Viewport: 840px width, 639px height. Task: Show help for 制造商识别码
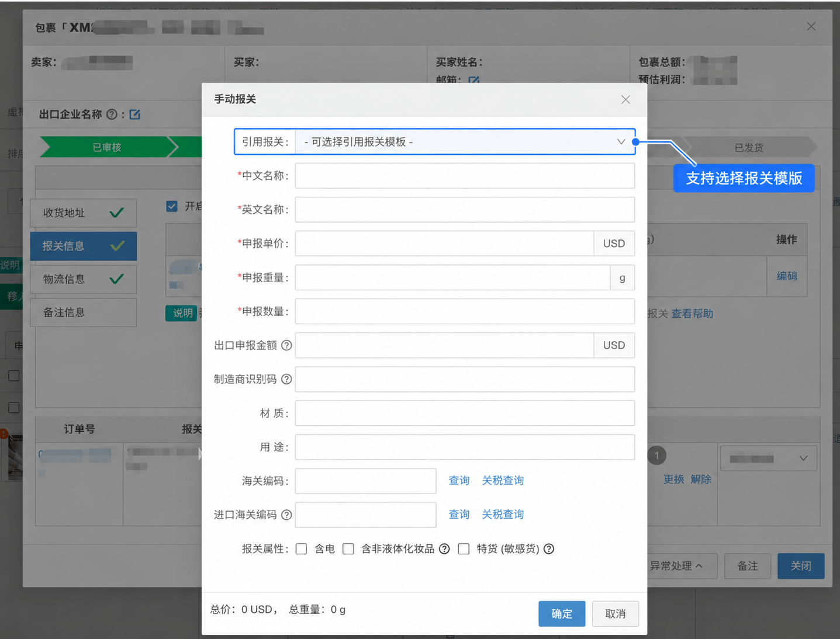[x=286, y=379]
